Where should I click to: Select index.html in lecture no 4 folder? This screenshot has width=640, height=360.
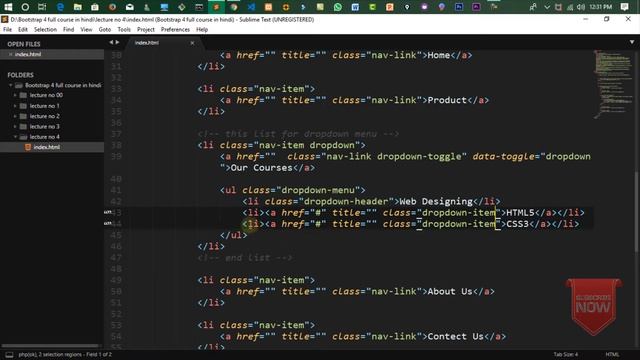pos(47,147)
